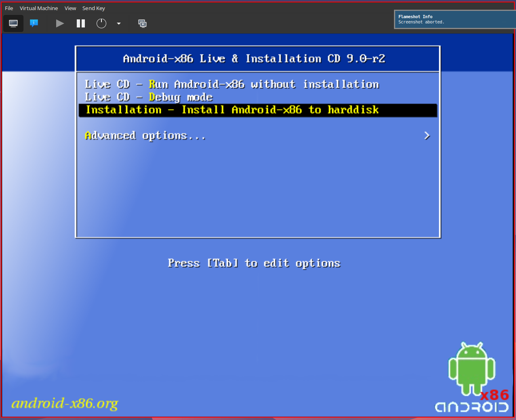This screenshot has height=420, width=516.
Task: Pause the virtual machine
Action: coord(81,23)
